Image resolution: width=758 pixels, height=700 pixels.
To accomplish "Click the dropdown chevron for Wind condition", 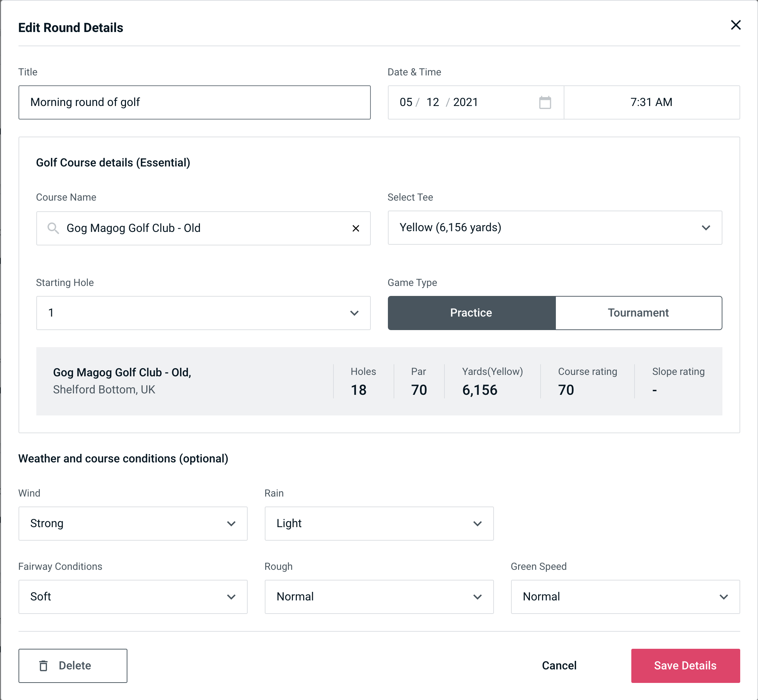I will click(232, 524).
